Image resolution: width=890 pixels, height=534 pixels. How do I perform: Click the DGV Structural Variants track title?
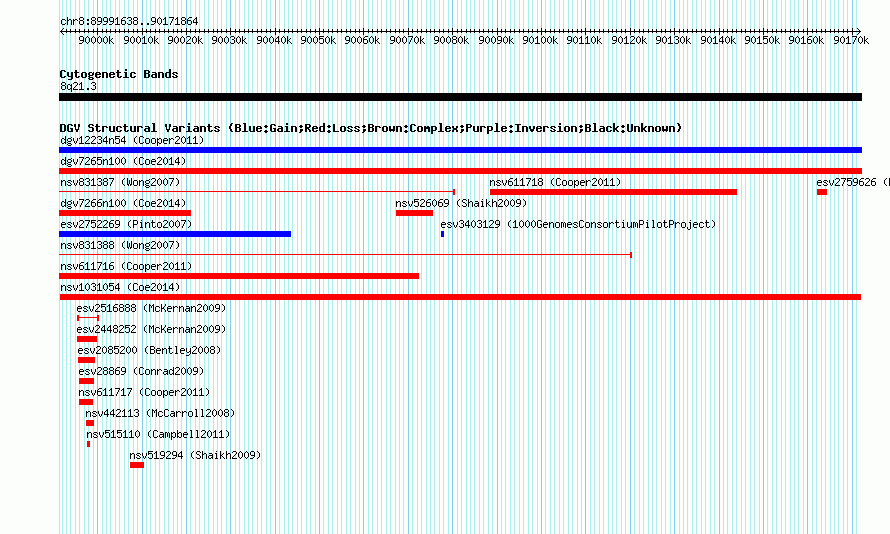(x=371, y=128)
